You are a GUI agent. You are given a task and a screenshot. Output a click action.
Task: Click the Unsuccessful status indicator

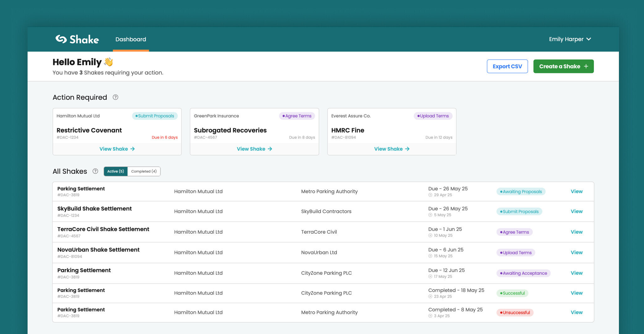[x=515, y=312]
